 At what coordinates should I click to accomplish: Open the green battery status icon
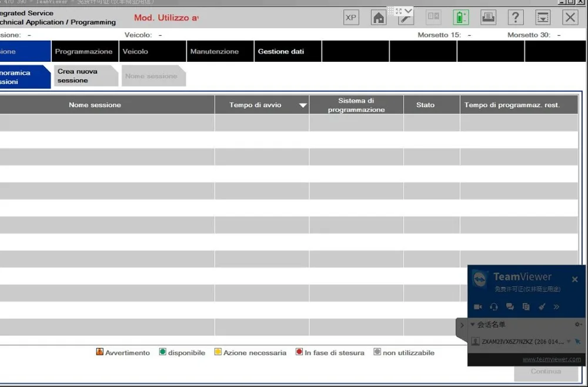(461, 17)
